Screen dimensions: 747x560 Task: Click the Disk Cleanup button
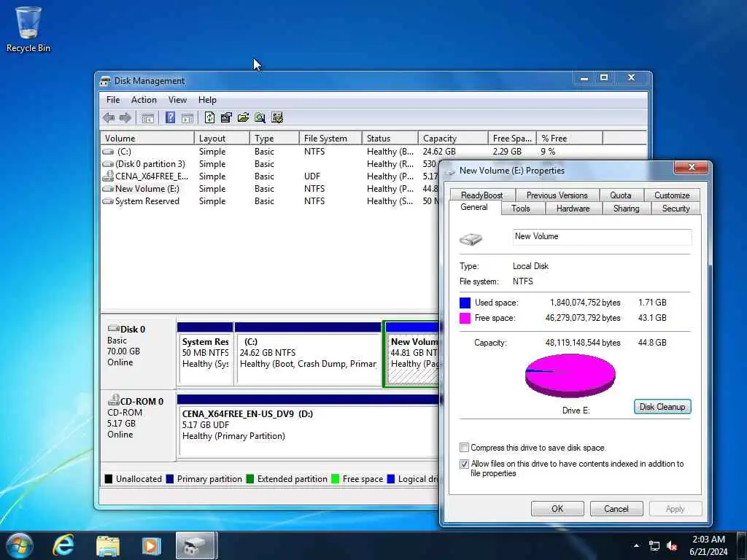[662, 407]
